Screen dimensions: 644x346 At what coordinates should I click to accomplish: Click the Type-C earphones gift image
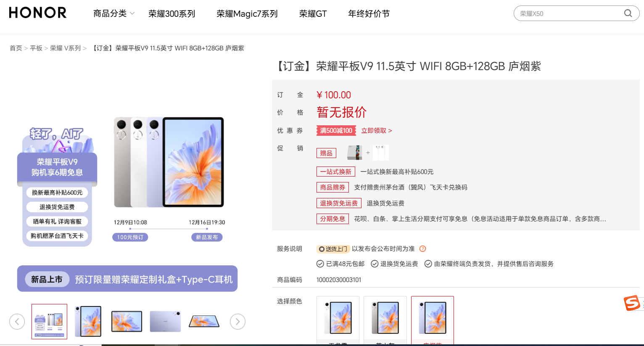(380, 153)
